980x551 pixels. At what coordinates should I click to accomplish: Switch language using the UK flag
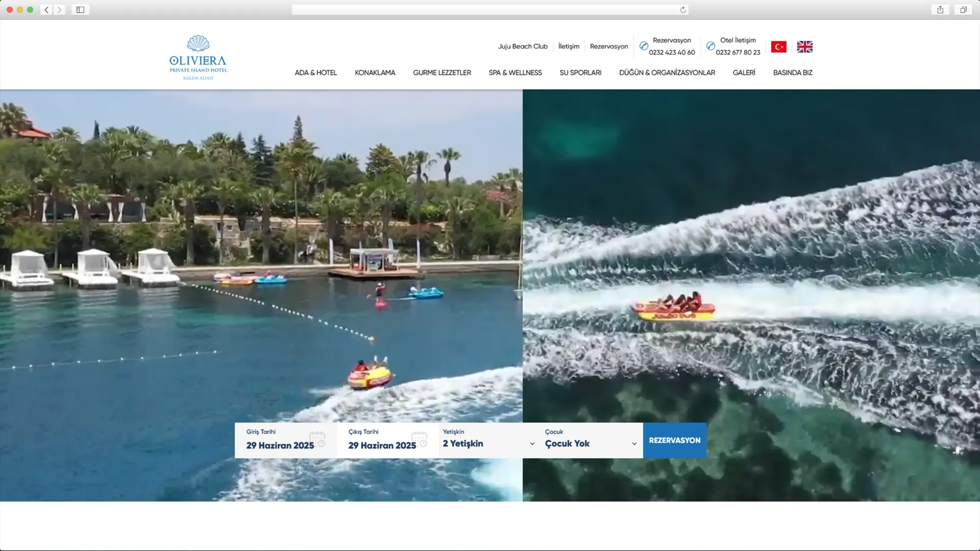(x=804, y=47)
